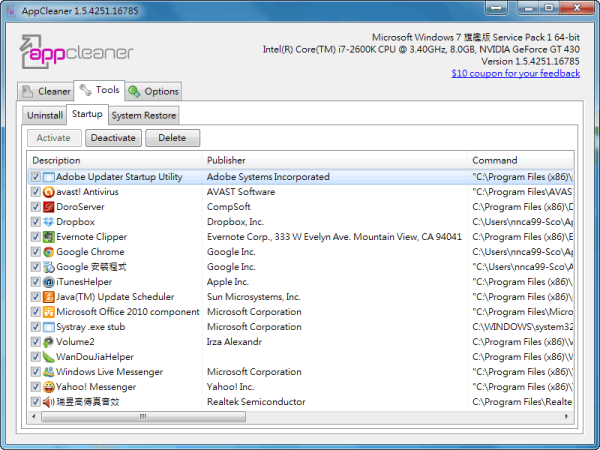The image size is (600, 450).
Task: Click the AppCleaner logo
Action: [x=76, y=52]
